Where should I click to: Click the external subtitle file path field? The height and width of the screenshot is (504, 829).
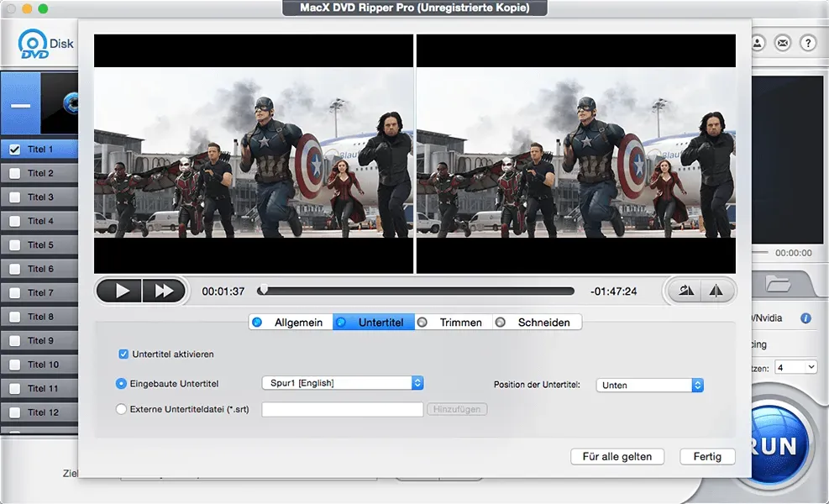343,409
